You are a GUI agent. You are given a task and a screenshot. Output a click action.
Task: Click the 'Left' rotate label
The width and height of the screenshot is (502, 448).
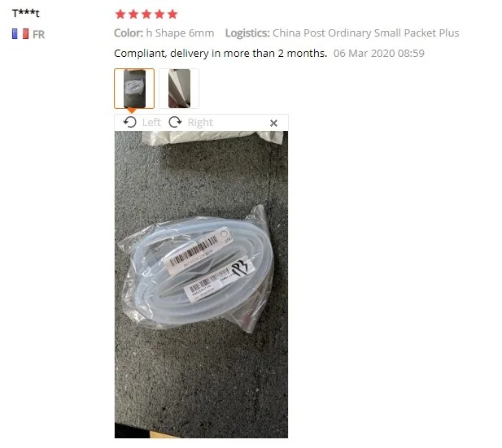[x=151, y=123]
